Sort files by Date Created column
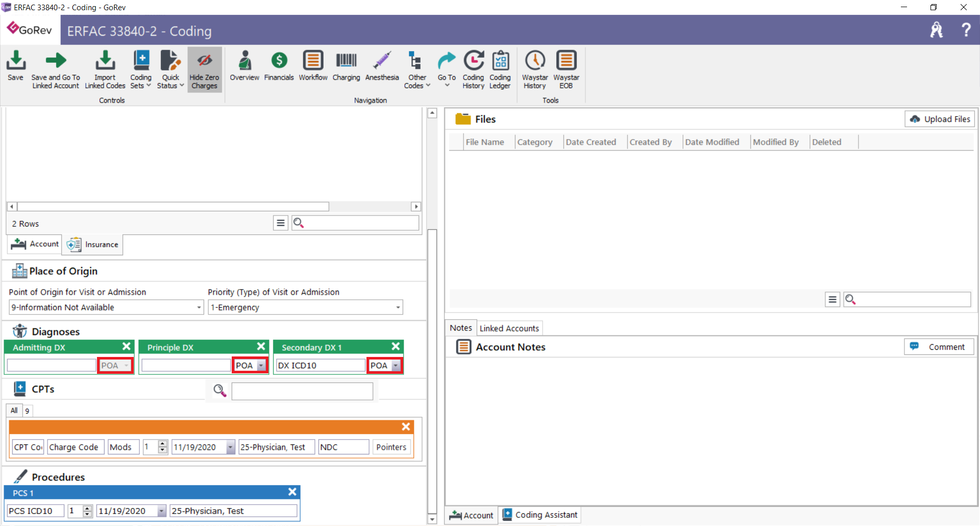 (591, 142)
